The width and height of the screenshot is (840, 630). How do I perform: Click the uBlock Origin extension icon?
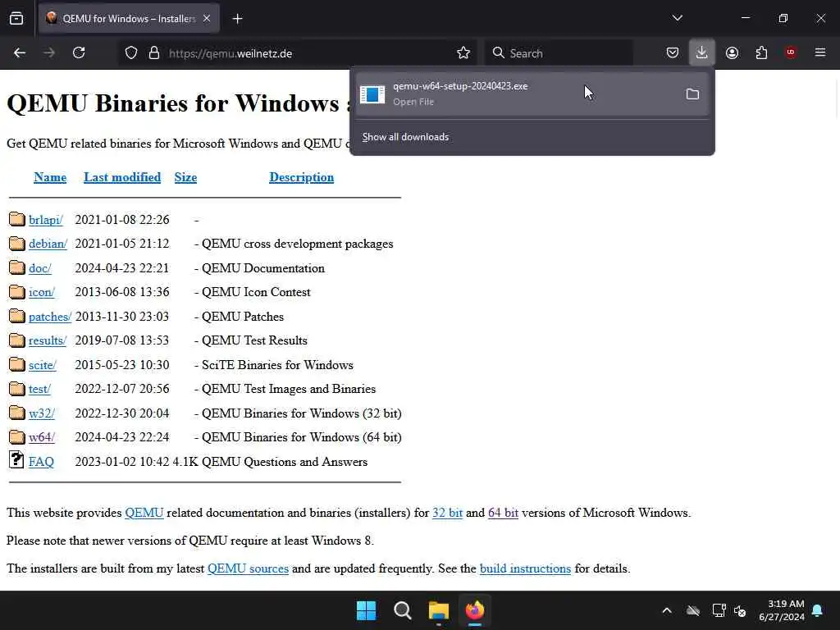coord(791,53)
